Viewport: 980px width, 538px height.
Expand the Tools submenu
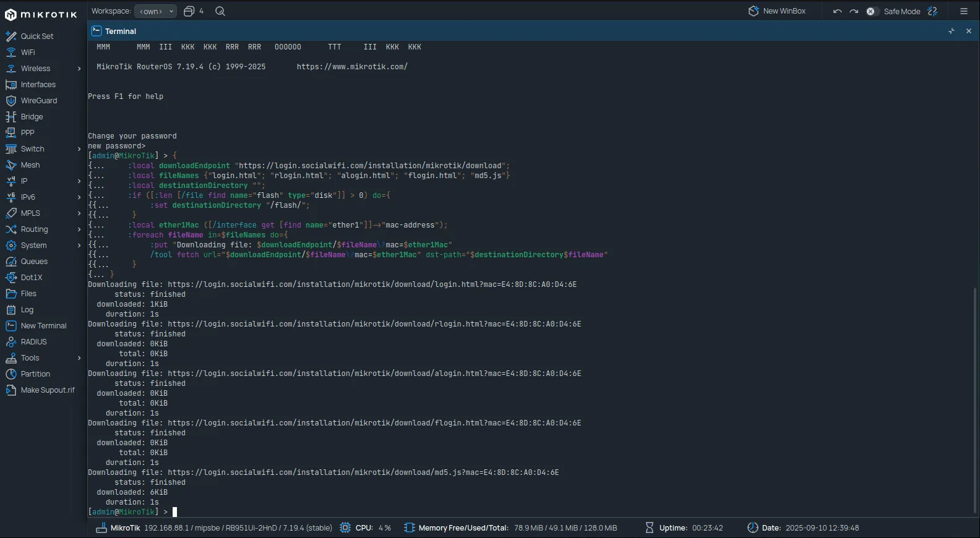click(79, 358)
